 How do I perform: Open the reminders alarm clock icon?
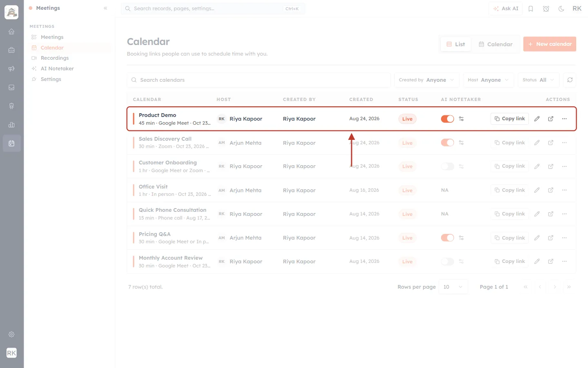pos(546,9)
